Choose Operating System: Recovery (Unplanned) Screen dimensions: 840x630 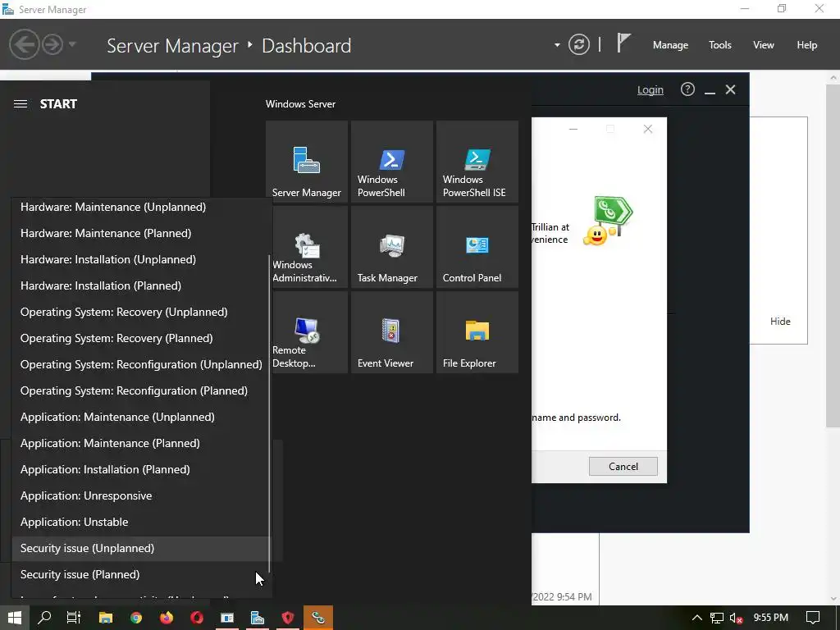140,312
